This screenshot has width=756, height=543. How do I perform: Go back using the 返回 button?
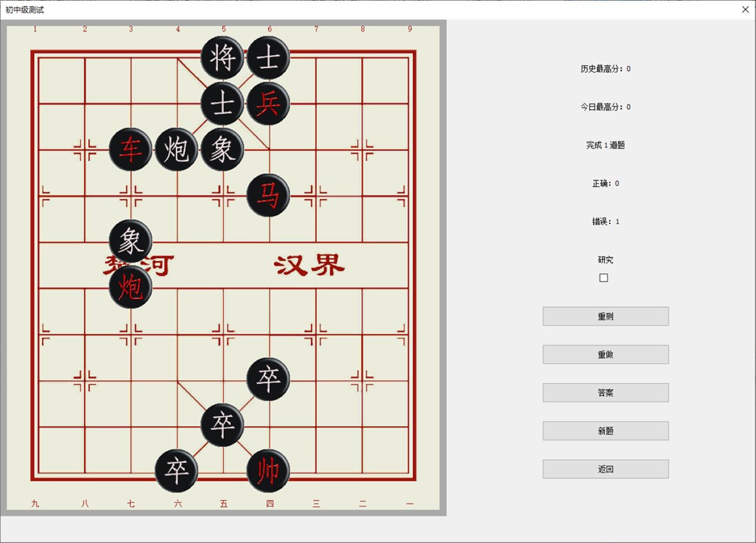605,468
